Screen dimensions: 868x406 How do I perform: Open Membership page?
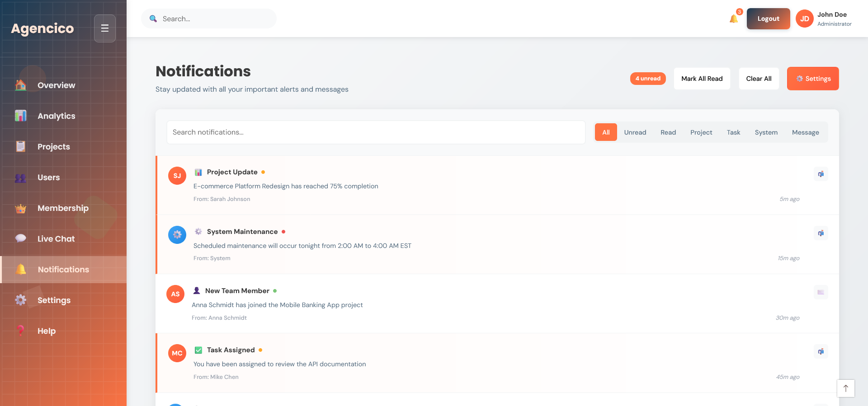pyautogui.click(x=63, y=208)
